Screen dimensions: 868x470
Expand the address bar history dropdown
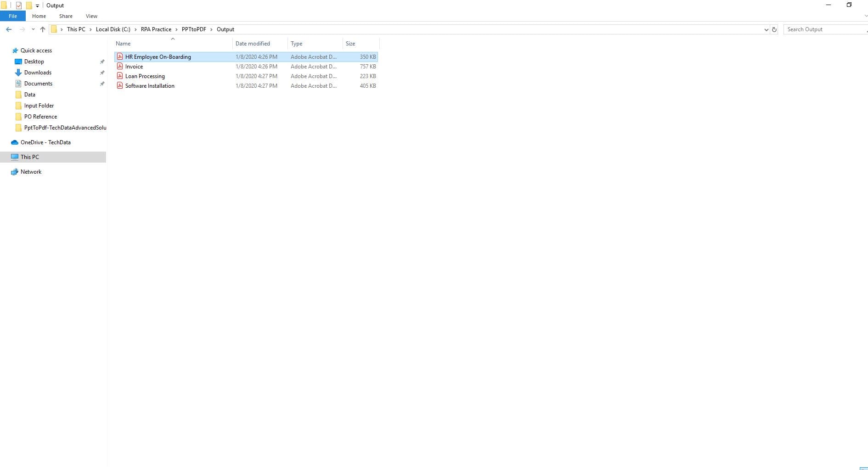766,29
